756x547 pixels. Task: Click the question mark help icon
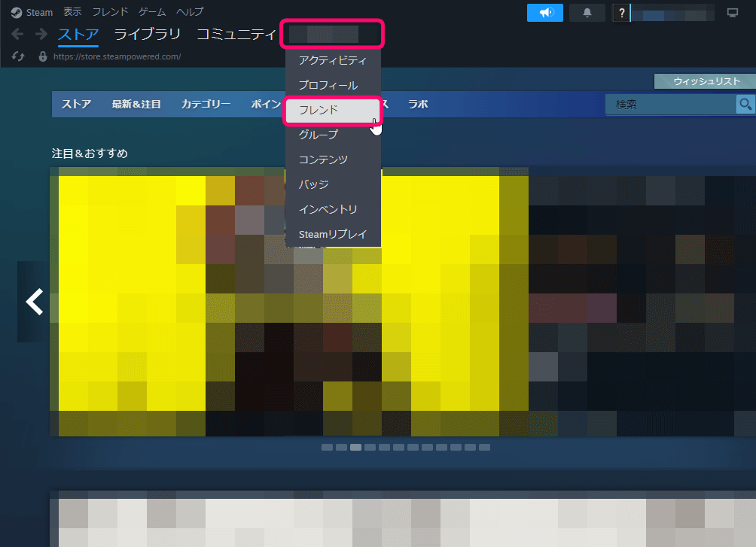pos(620,13)
